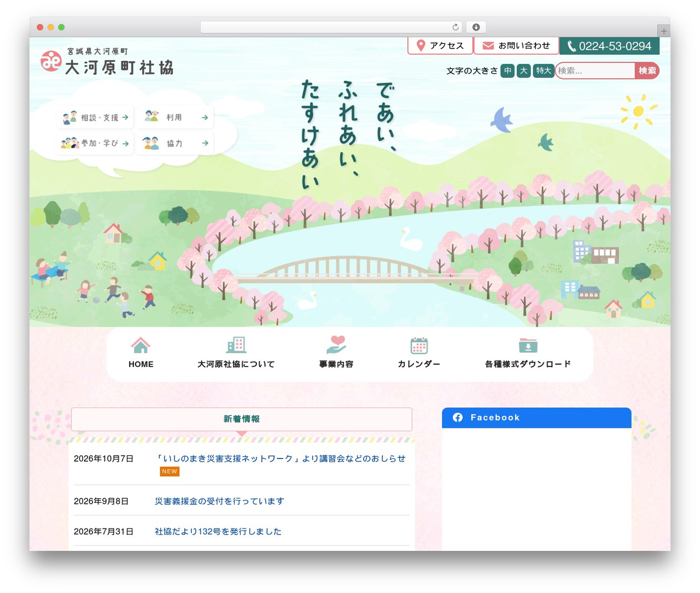Click the heart-in-hand icon above 事業内容

(336, 345)
